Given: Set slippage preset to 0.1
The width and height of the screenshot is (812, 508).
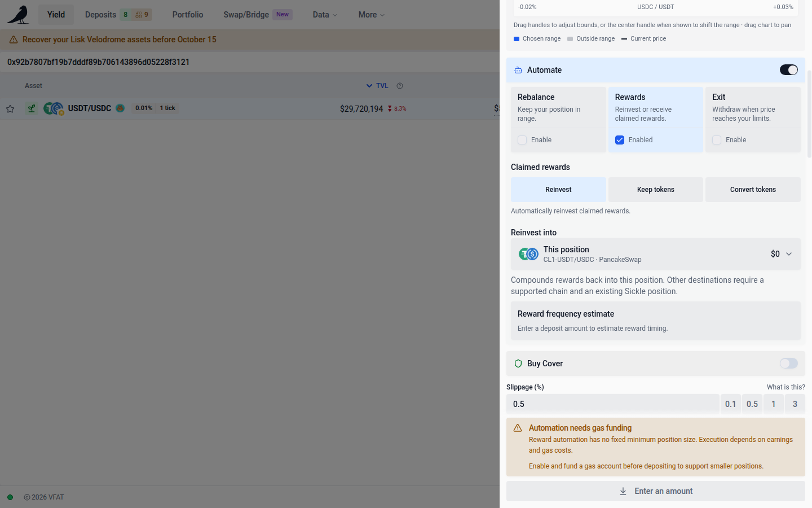Looking at the screenshot, I should (731, 404).
